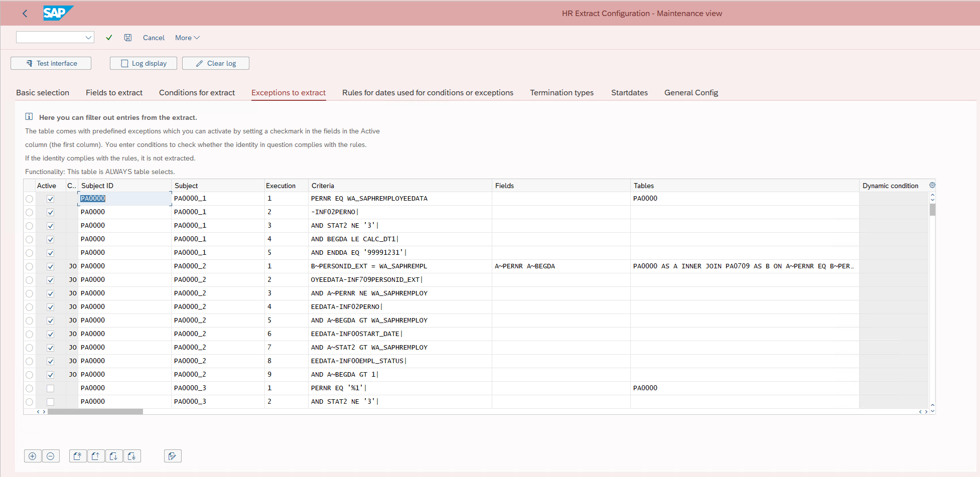Viewport: 980px width, 477px height.
Task: Click Tables cell with INNER JOIN PA0709
Action: [x=745, y=266]
